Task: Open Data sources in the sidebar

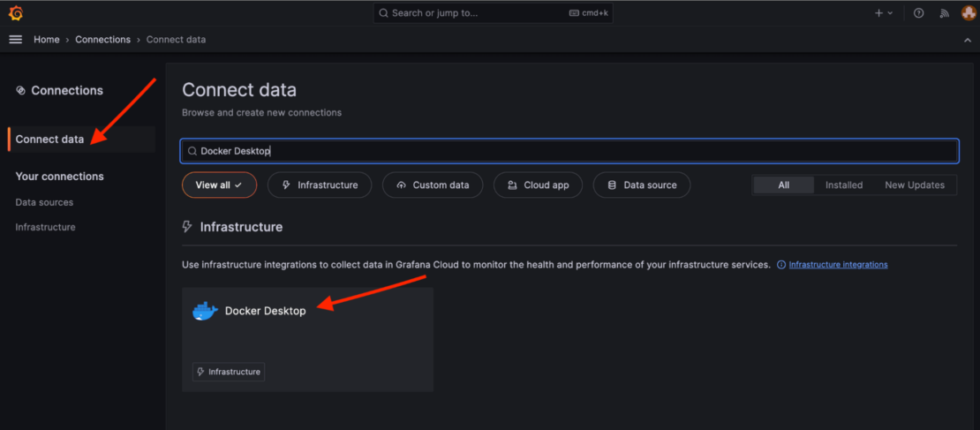Action: pos(44,202)
